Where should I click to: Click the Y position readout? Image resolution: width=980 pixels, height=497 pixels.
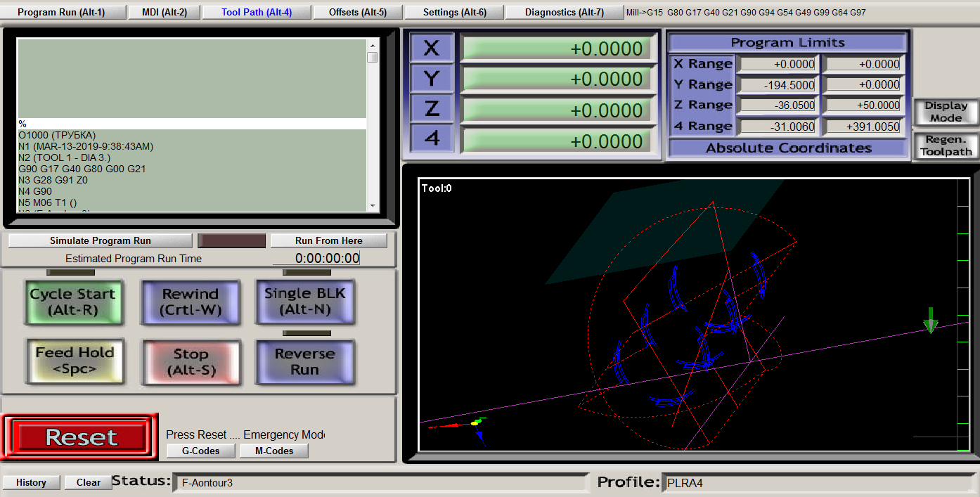pos(556,79)
